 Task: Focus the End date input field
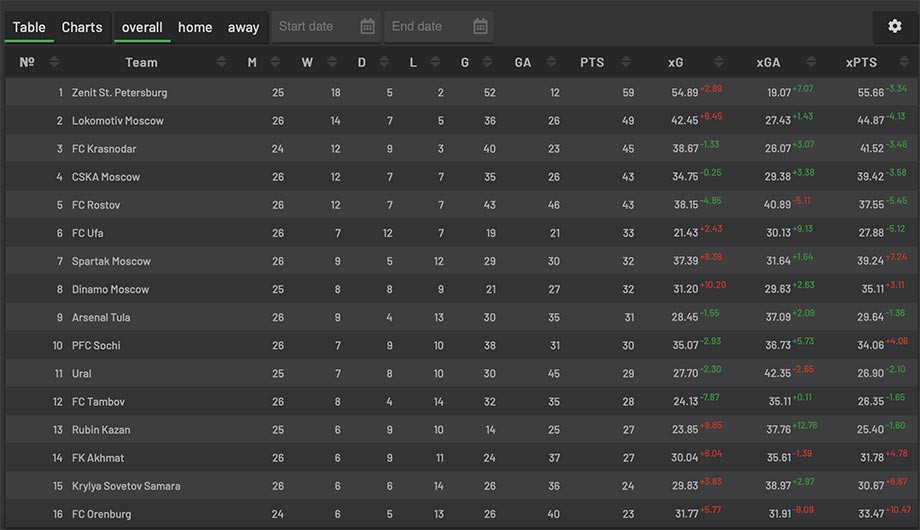(x=438, y=27)
